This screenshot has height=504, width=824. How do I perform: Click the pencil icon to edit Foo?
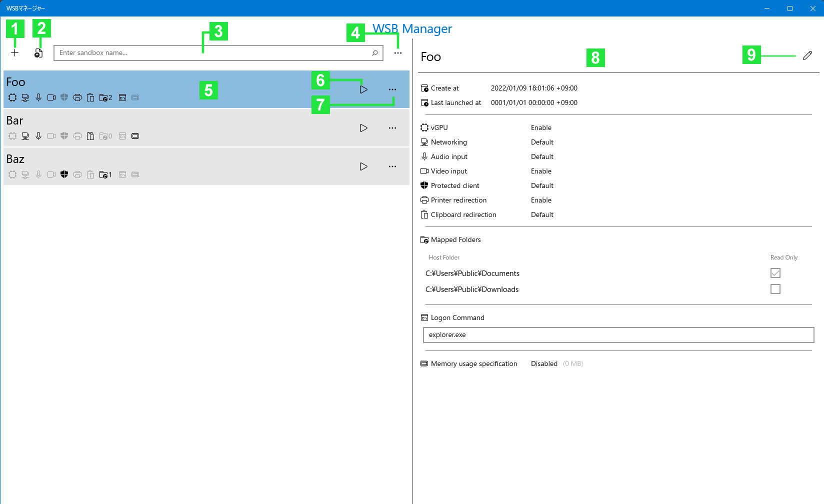[x=807, y=55]
